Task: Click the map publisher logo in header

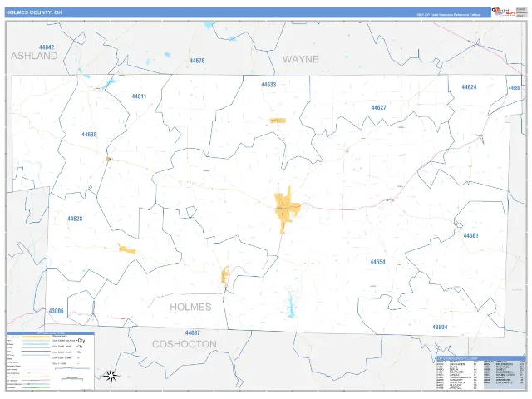Action: point(504,12)
